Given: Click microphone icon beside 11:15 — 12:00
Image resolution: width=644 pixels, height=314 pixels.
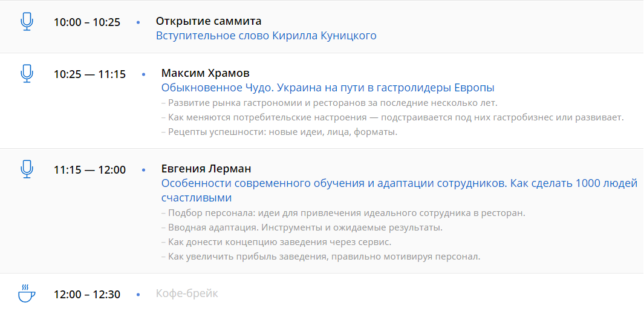Looking at the screenshot, I should 27,169.
